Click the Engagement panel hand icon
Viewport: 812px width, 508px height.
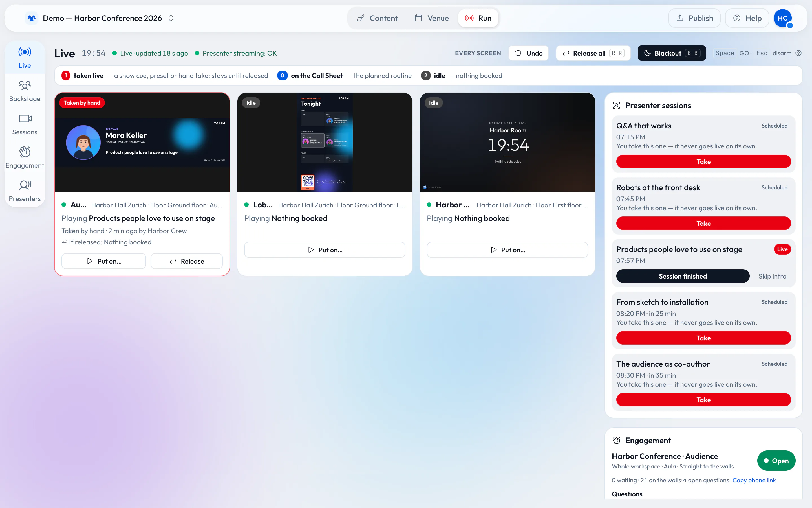(x=616, y=440)
